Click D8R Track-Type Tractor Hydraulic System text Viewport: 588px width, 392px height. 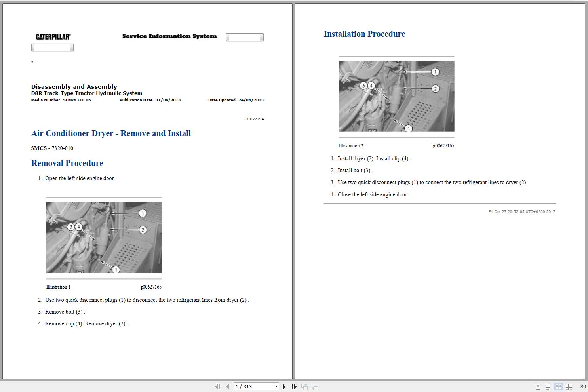(x=87, y=93)
